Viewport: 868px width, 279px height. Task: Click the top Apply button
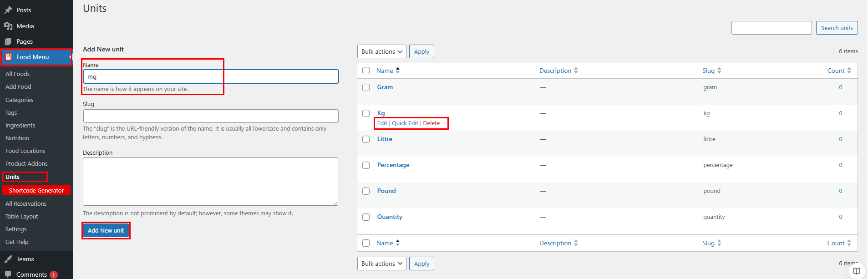point(422,51)
